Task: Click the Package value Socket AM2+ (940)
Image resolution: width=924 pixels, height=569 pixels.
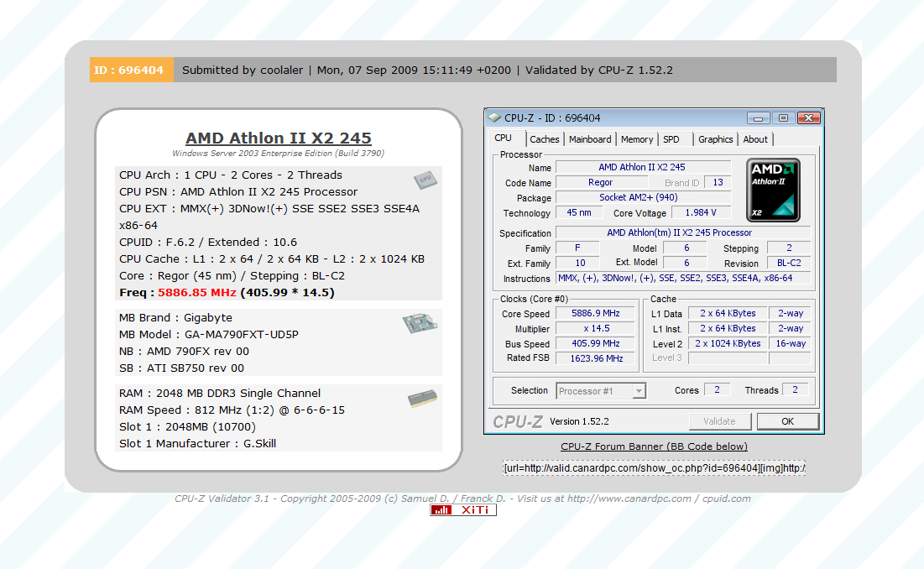Action: pos(643,197)
